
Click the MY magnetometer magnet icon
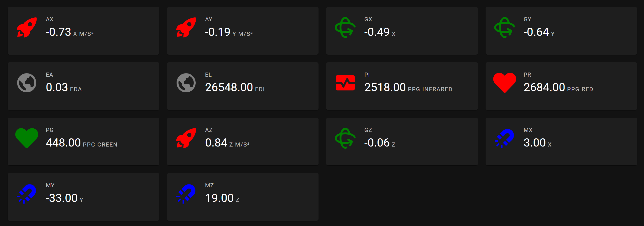(x=27, y=194)
